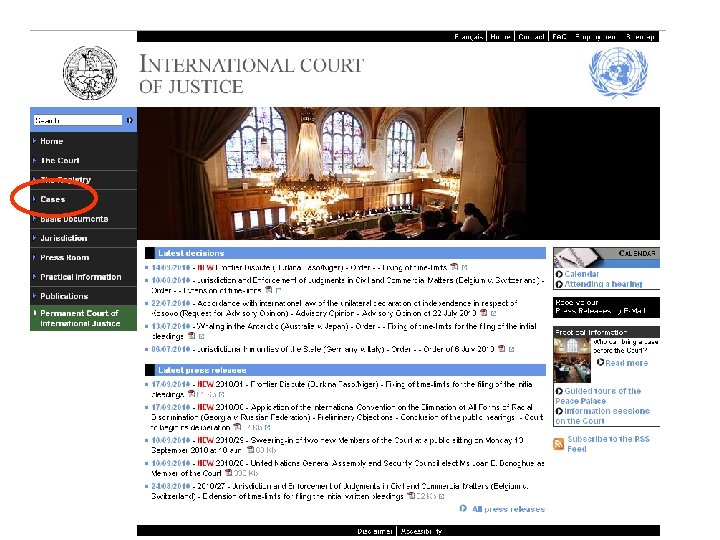Open PDF icon for press release 2010/31
The image size is (720, 540).
(191, 394)
